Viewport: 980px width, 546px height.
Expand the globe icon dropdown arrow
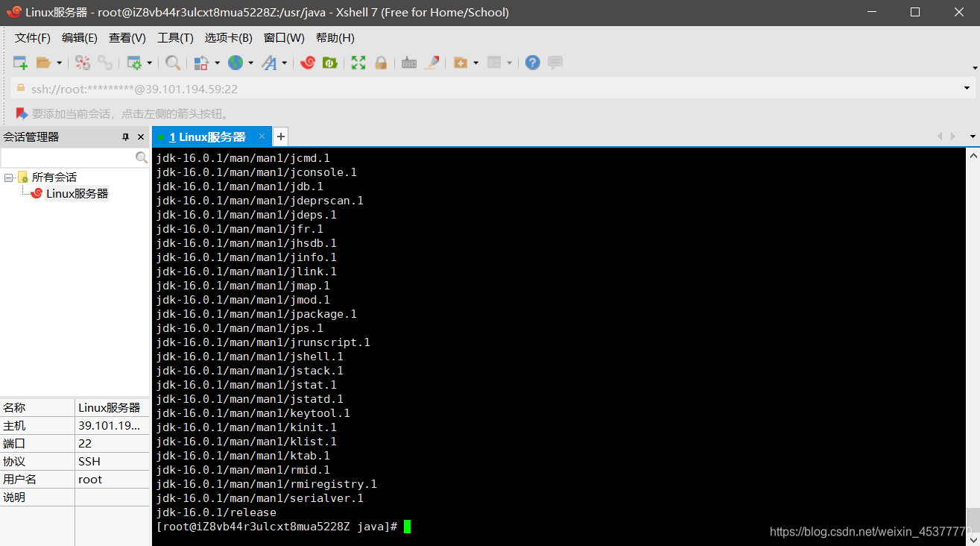point(251,63)
